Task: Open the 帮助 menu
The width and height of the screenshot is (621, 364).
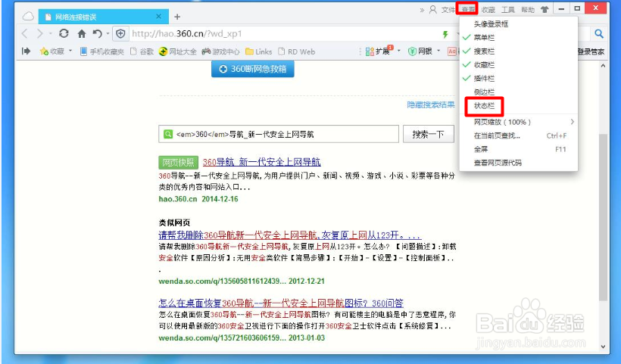Action: [528, 10]
